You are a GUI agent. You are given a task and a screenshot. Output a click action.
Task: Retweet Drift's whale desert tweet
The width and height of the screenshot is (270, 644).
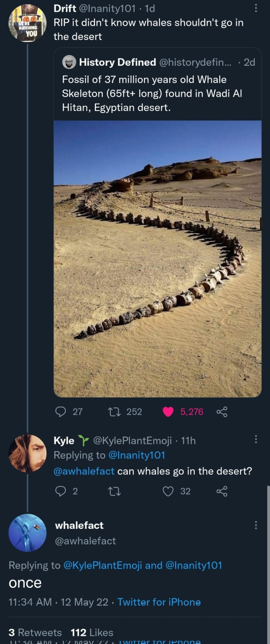[x=111, y=411]
